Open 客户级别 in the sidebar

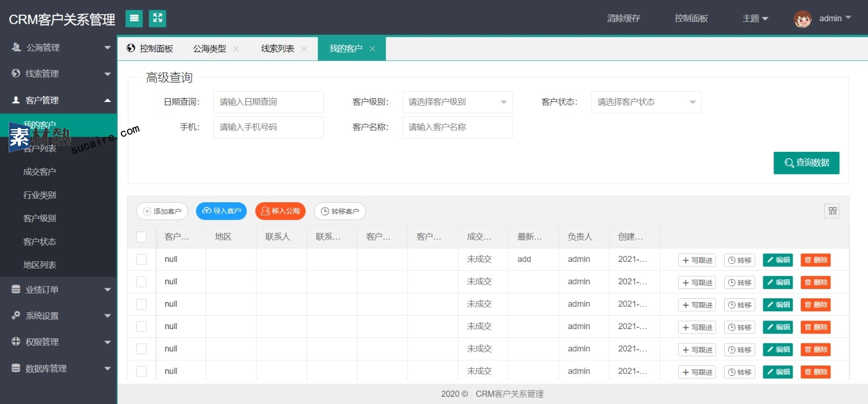coord(40,218)
